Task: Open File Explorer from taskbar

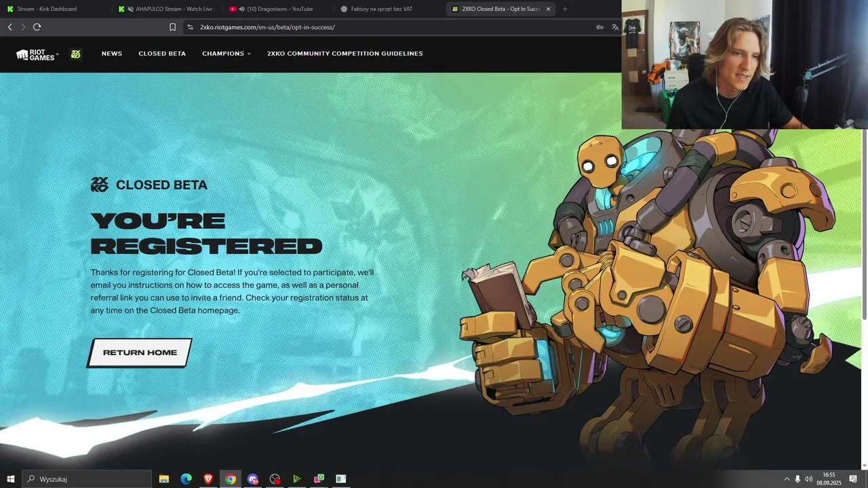Action: [164, 479]
